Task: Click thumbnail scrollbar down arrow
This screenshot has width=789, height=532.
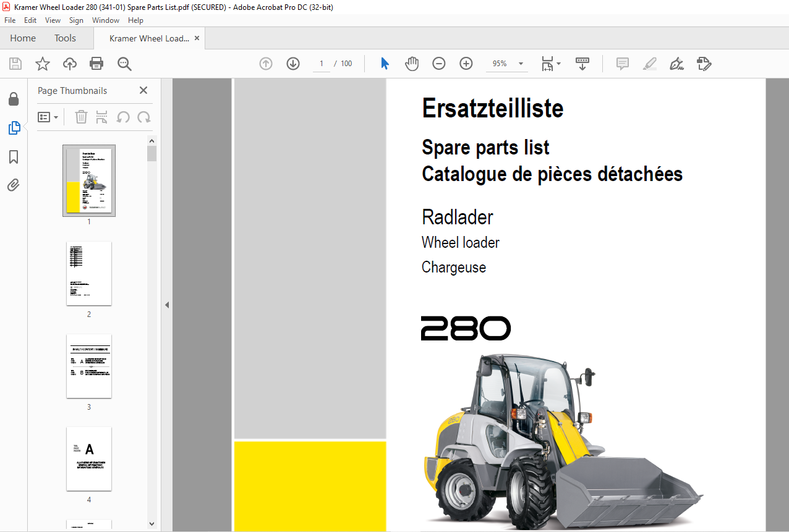Action: [x=152, y=523]
